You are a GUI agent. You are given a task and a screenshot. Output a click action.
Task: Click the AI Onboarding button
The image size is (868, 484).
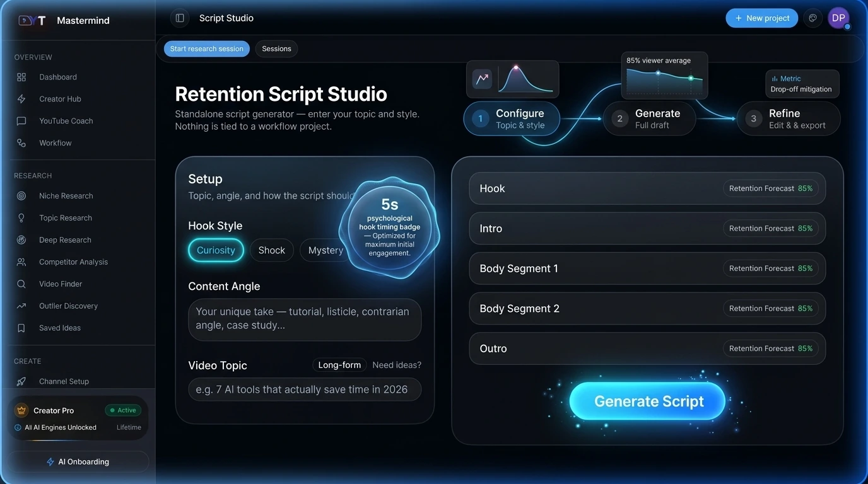(x=78, y=462)
